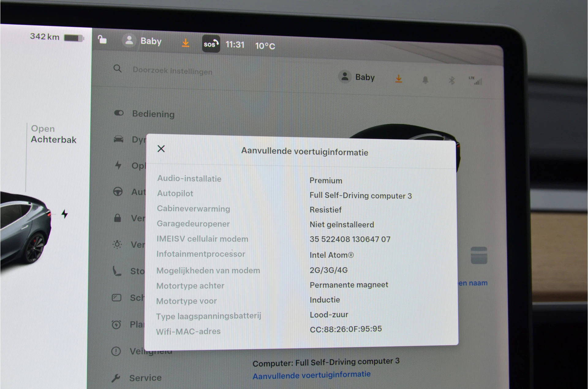Screen dimensions: 588x389
Task: Tap the grey card icon at right edge
Action: [479, 255]
